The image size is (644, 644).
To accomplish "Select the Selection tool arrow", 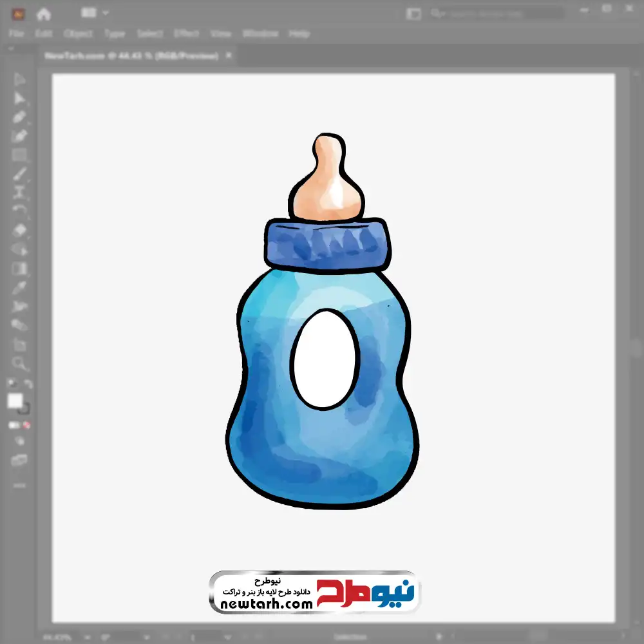I will pyautogui.click(x=19, y=80).
